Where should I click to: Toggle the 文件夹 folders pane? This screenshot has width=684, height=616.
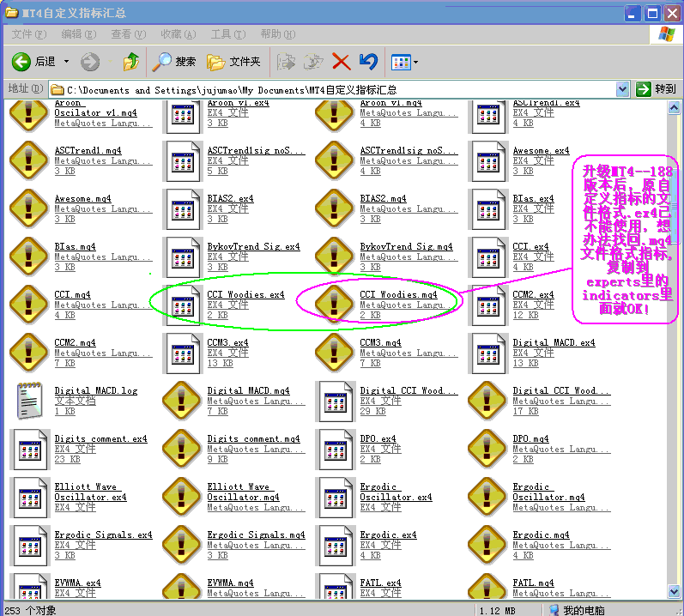[x=233, y=62]
